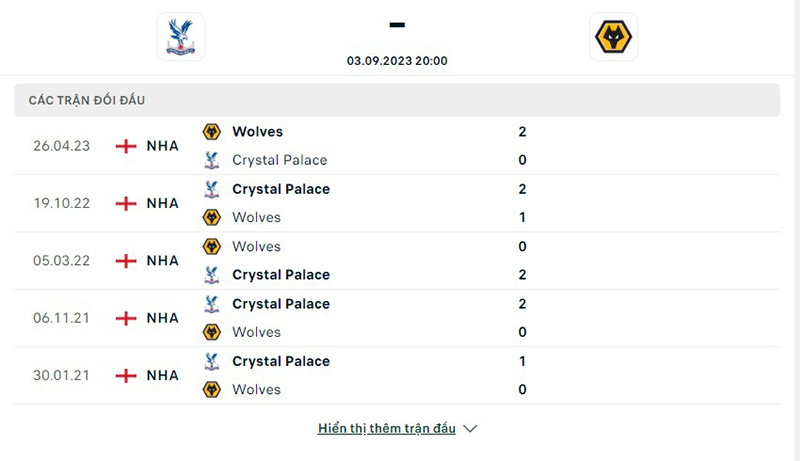The image size is (800, 461).
Task: Click Wolves logo in the 30.01.21 match
Action: 212,390
